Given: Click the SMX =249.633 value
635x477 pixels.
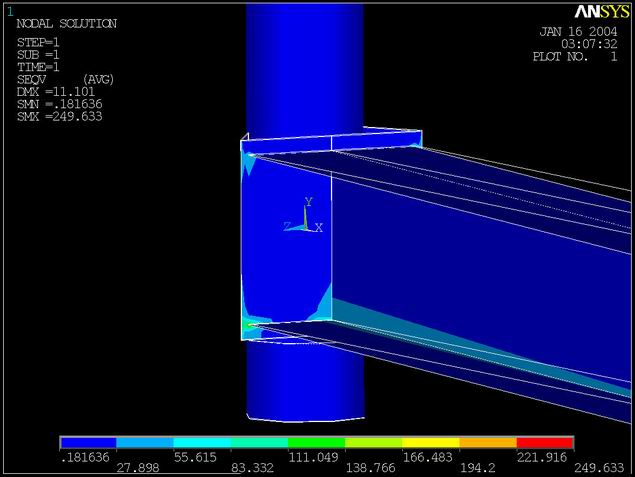Looking at the screenshot, I should coord(60,117).
